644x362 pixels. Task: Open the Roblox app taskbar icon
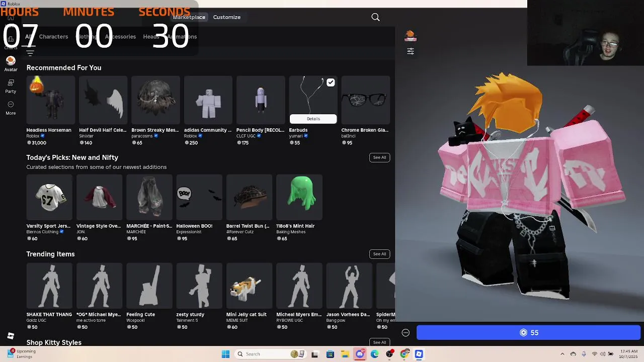[419, 354]
